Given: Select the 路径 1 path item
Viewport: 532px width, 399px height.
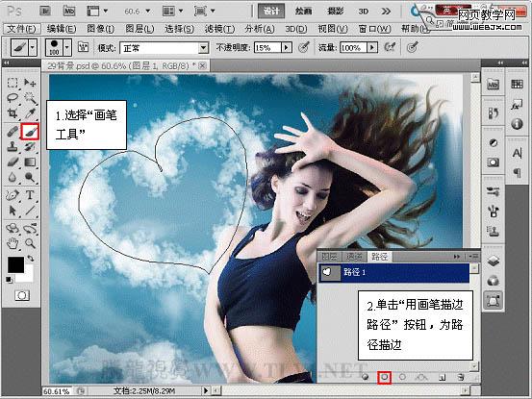Looking at the screenshot, I should (393, 272).
